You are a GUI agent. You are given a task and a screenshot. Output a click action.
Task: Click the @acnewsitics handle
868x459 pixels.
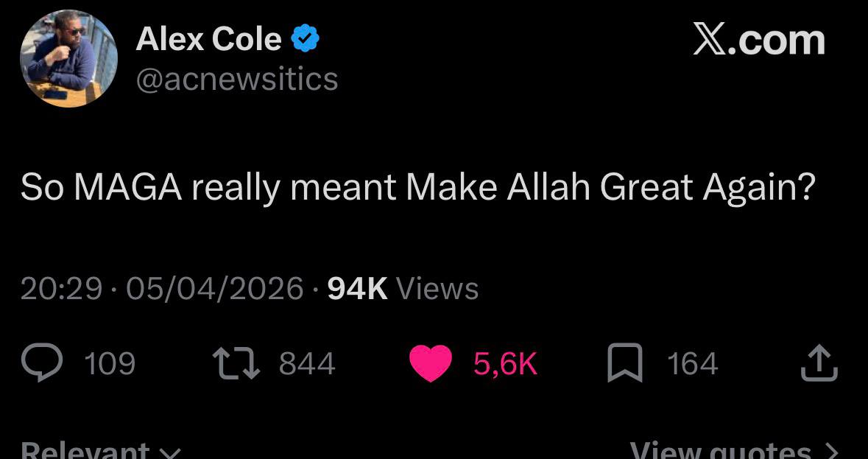(236, 79)
